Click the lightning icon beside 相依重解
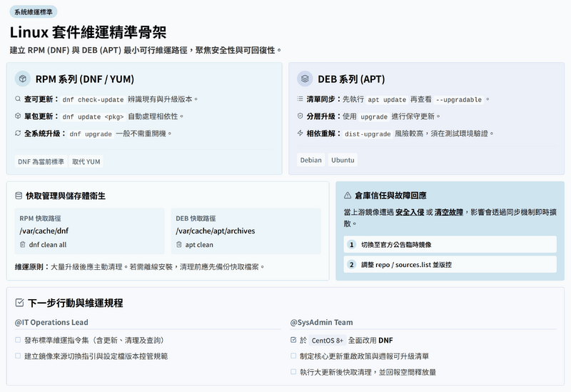Viewport: 571px width, 392px height. pyautogui.click(x=300, y=133)
